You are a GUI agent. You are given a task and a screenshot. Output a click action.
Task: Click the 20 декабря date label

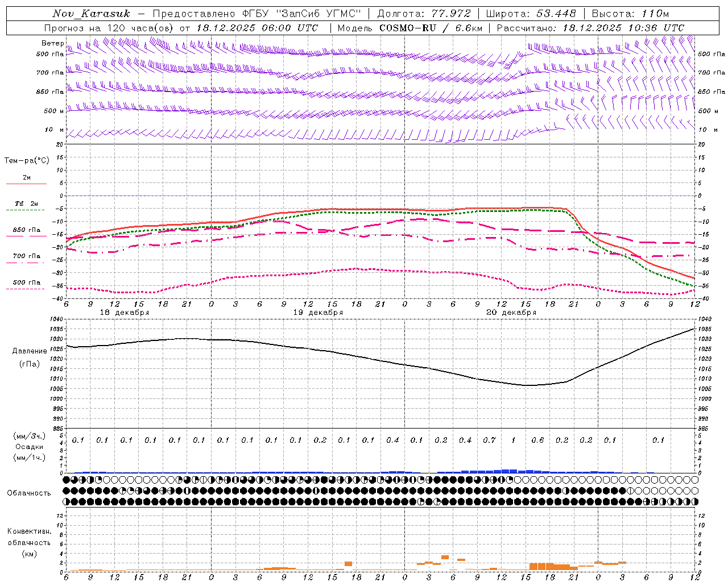pyautogui.click(x=511, y=313)
